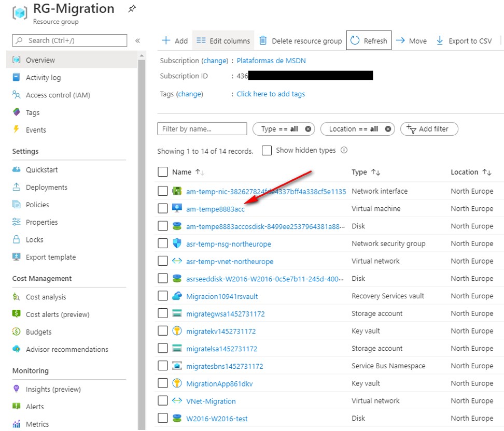Click the Properties sliders icon
Viewport: 504px width, 431px height.
17,222
